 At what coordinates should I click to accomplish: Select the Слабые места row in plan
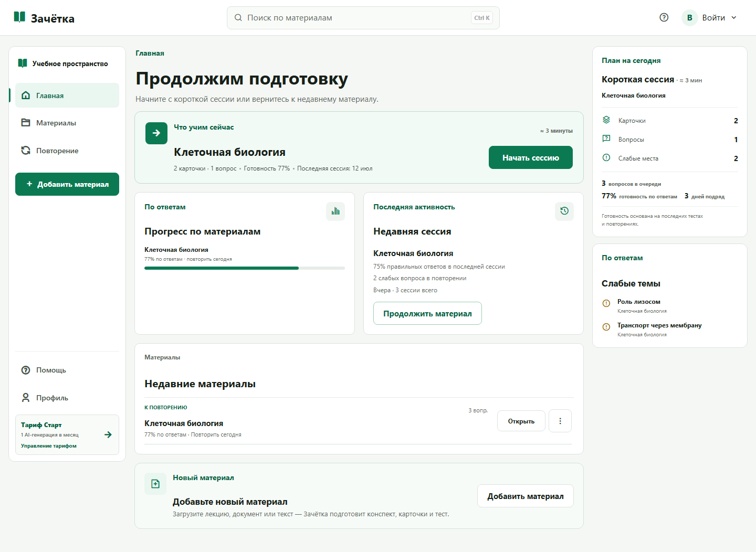[x=670, y=158]
